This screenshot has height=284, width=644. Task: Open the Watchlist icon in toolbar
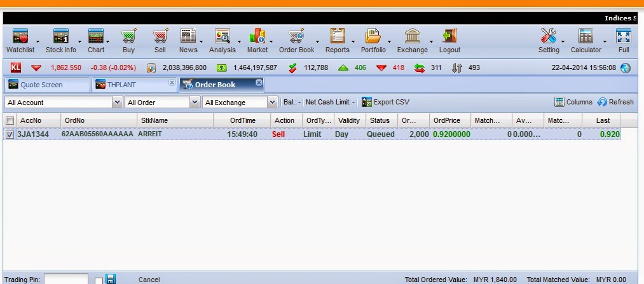(20, 36)
